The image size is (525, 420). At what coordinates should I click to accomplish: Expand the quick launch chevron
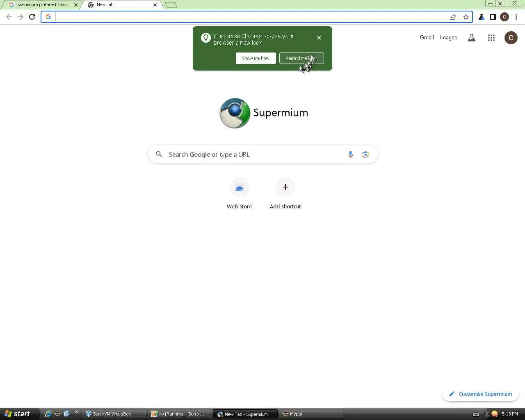click(x=76, y=412)
